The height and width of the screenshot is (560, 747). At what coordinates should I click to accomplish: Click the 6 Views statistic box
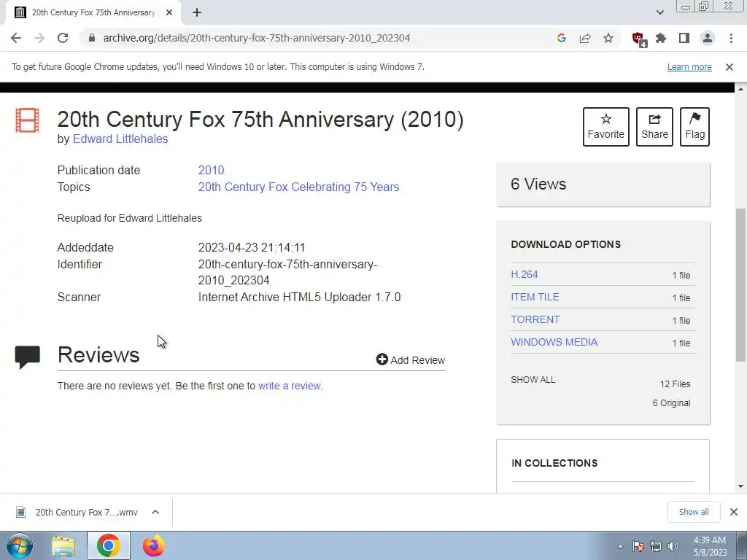pyautogui.click(x=603, y=184)
